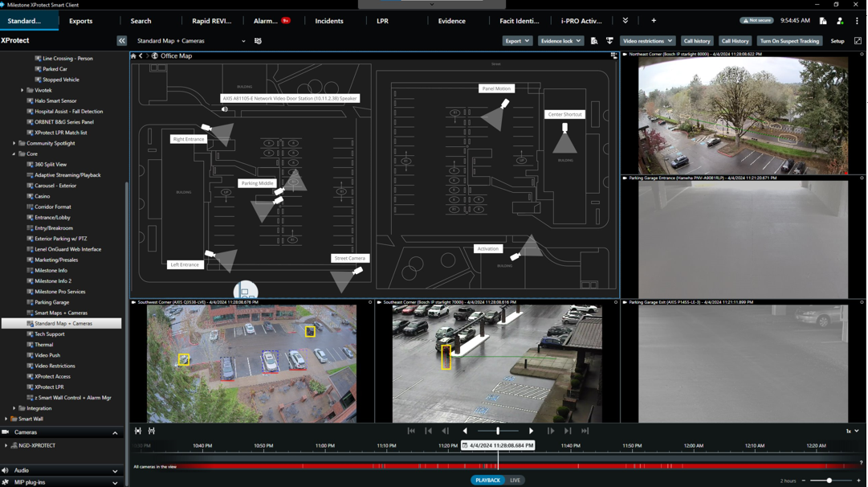Click the Setup button
Image resolution: width=868 pixels, height=487 pixels.
837,41
